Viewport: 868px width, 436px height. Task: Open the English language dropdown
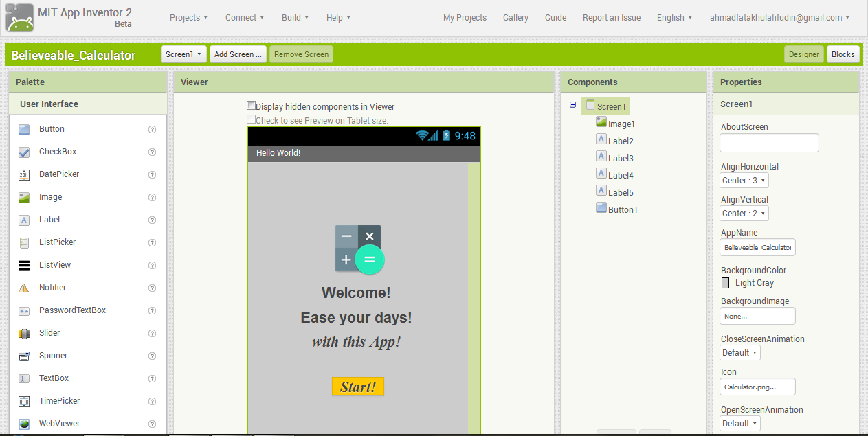pyautogui.click(x=674, y=18)
